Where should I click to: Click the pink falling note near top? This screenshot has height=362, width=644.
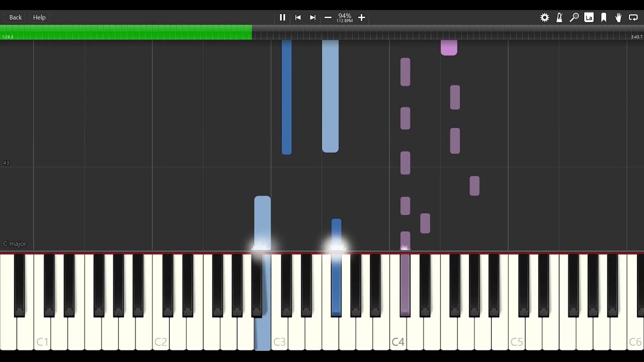pos(449,48)
